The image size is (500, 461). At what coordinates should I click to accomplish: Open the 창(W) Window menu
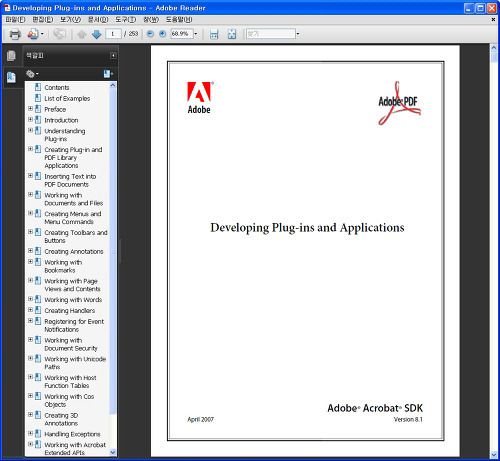coord(151,20)
